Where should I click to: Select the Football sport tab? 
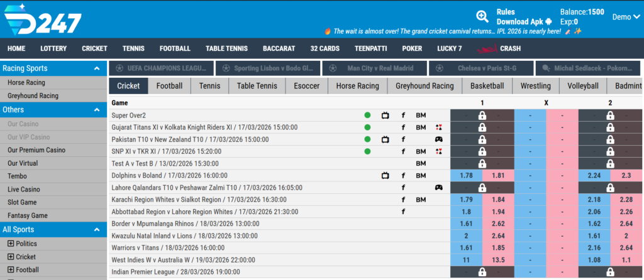pyautogui.click(x=170, y=86)
